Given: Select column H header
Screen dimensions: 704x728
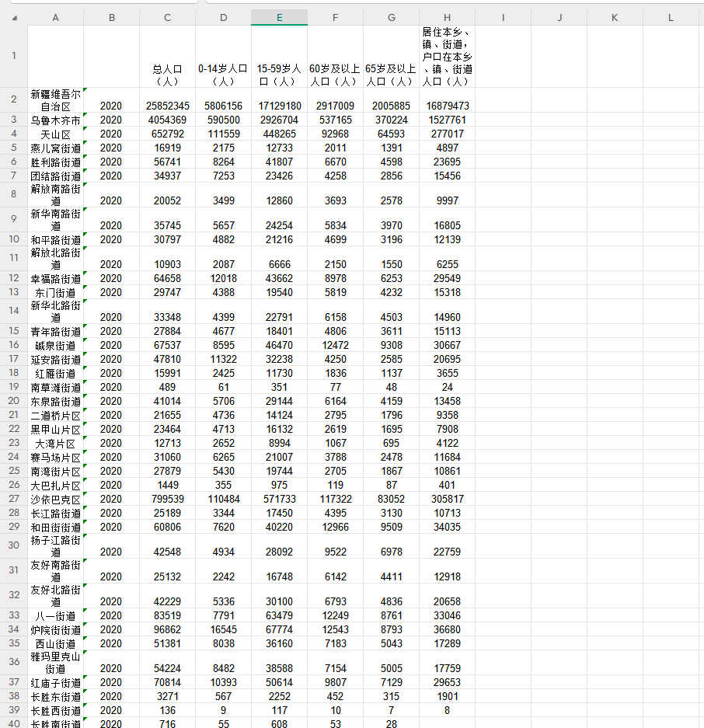Looking at the screenshot, I should [448, 18].
